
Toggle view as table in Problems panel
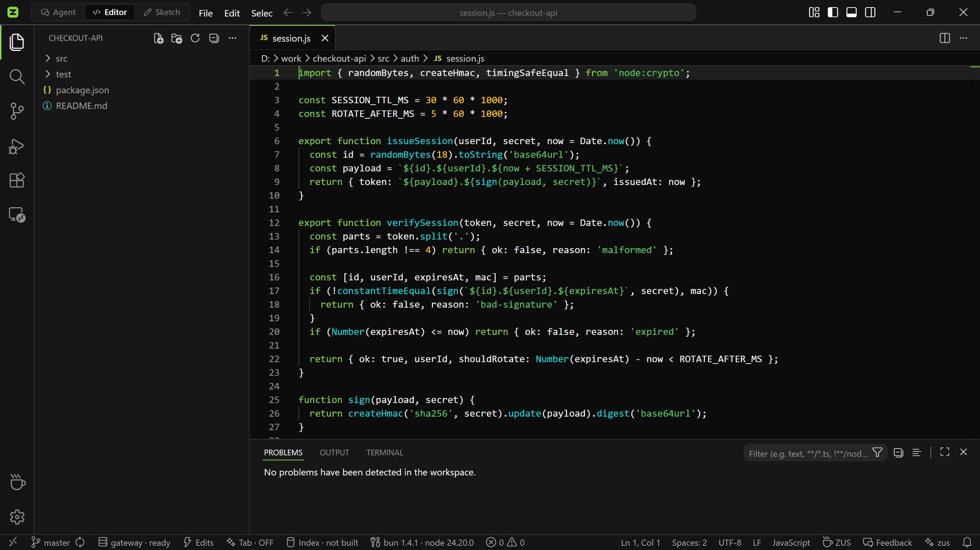click(917, 452)
